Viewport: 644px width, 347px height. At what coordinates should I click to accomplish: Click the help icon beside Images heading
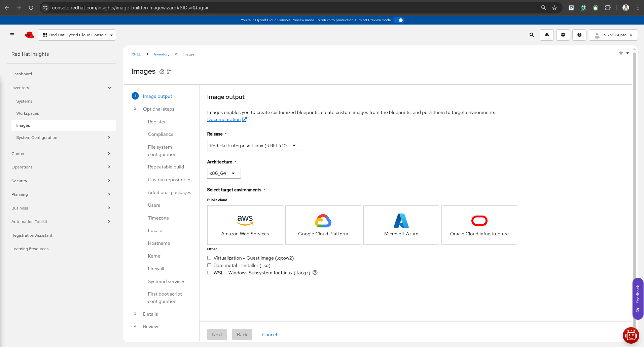coord(162,72)
